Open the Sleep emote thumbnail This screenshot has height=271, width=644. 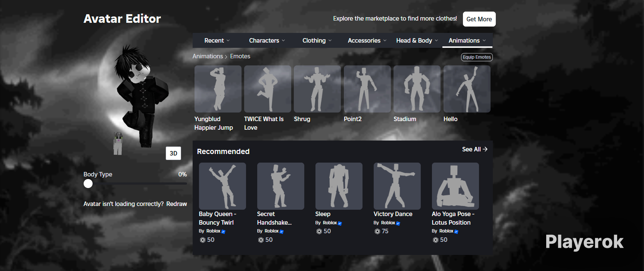click(x=339, y=186)
